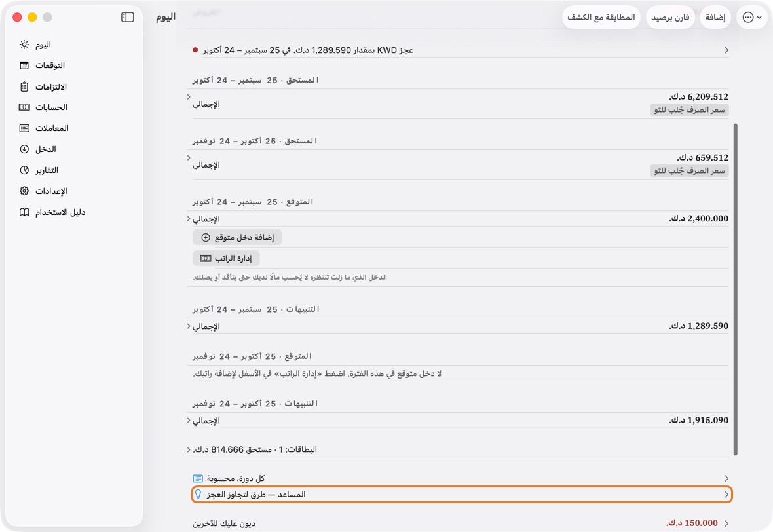Click the قارن برصيد toolbar button
Screen dimensions: 773x532
pos(670,17)
